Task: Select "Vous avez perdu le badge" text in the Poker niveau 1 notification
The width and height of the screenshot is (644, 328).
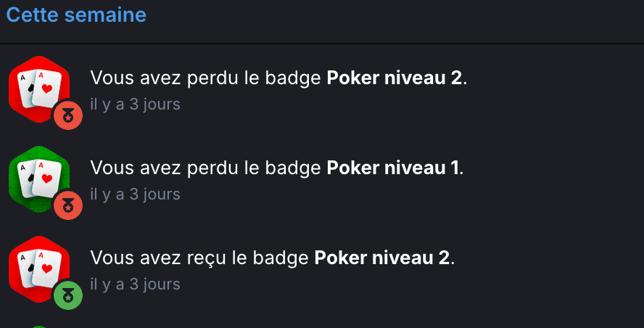Action: (x=207, y=168)
